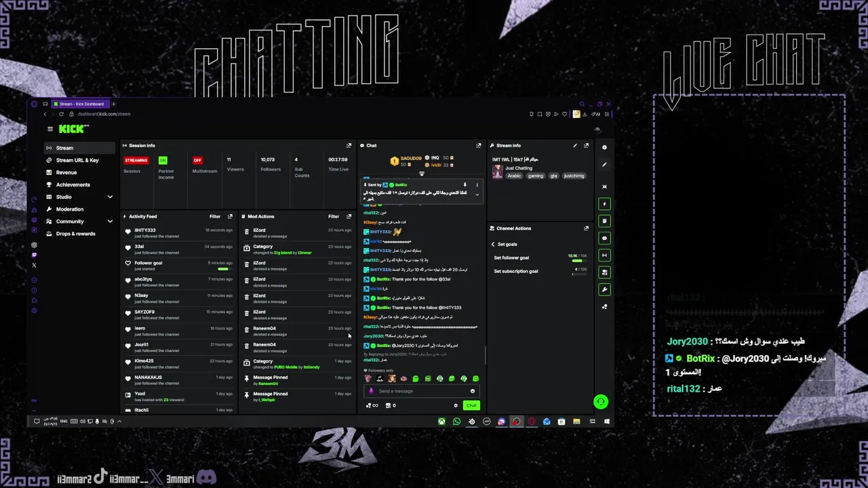Image resolution: width=868 pixels, height=488 pixels.
Task: Click PUBG Mobile category link
Action: coord(285,367)
